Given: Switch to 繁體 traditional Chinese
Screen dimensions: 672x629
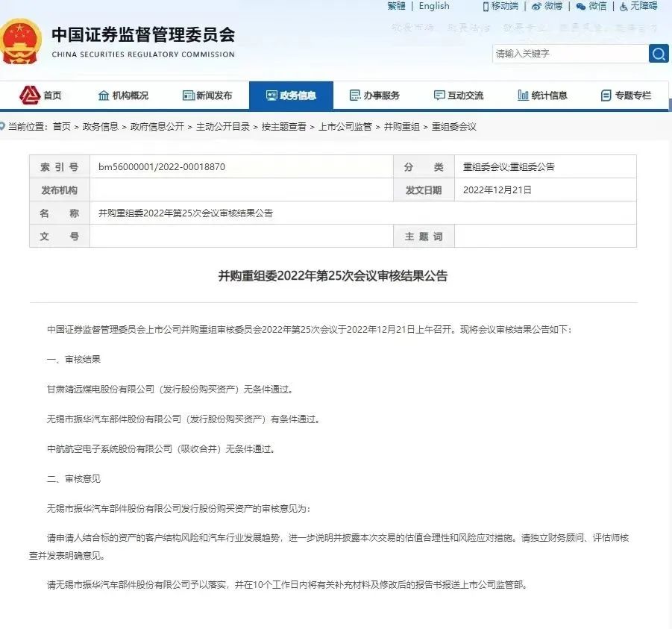Looking at the screenshot, I should (396, 7).
